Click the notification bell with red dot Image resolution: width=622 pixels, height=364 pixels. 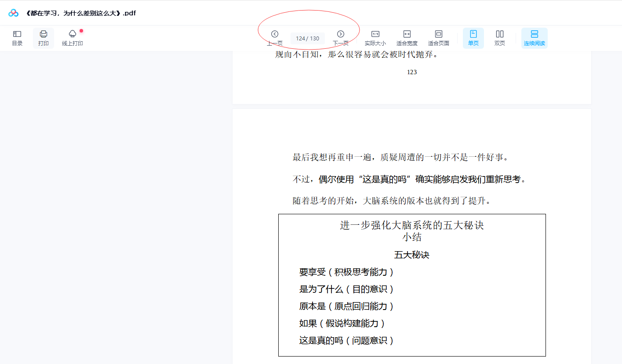click(x=72, y=33)
